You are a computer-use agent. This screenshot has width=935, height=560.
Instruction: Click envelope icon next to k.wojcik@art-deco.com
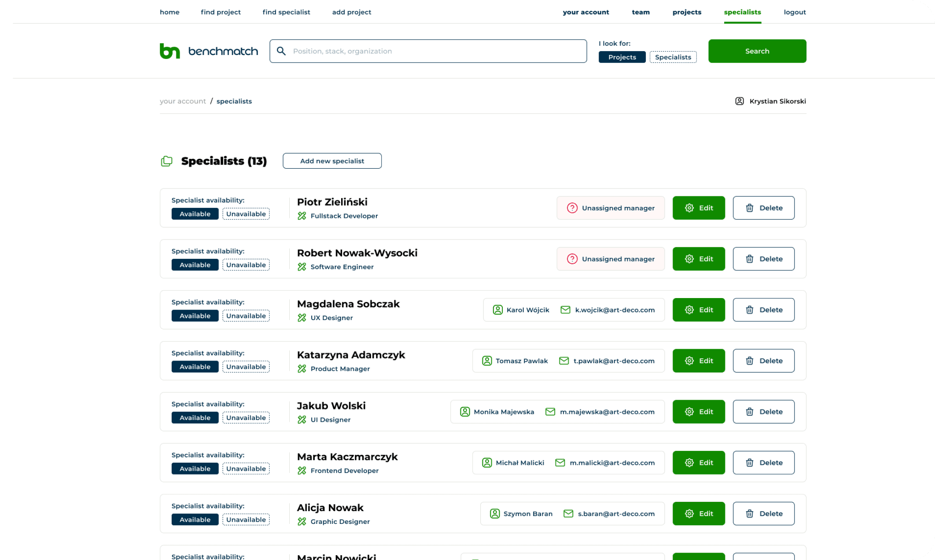565,310
